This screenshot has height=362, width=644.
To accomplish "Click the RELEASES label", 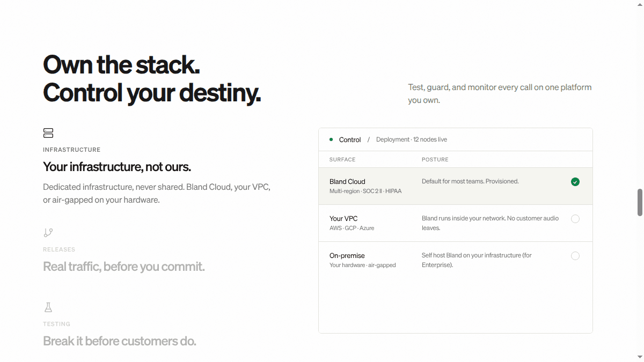I will (x=59, y=249).
